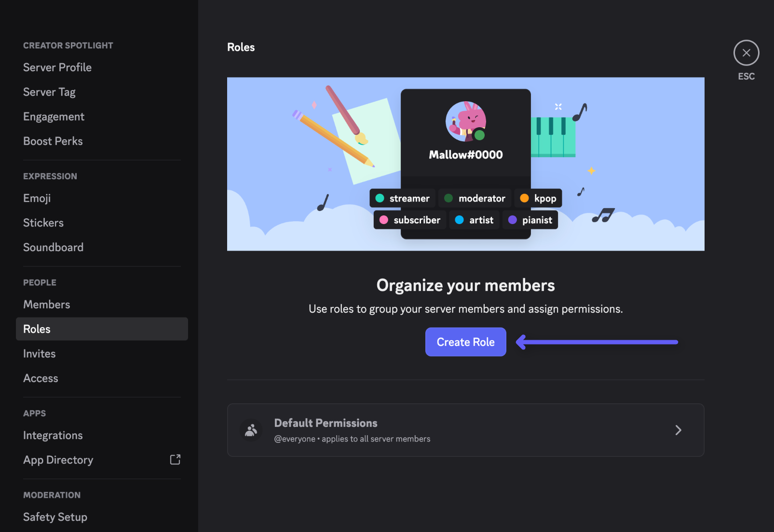The image size is (774, 532).
Task: Select Boost Perks in sidebar
Action: pyautogui.click(x=53, y=141)
